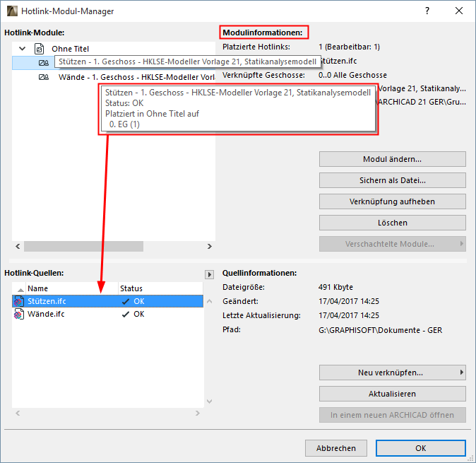Click the Sichern als Datei... button
The width and height of the screenshot is (476, 463).
click(392, 180)
